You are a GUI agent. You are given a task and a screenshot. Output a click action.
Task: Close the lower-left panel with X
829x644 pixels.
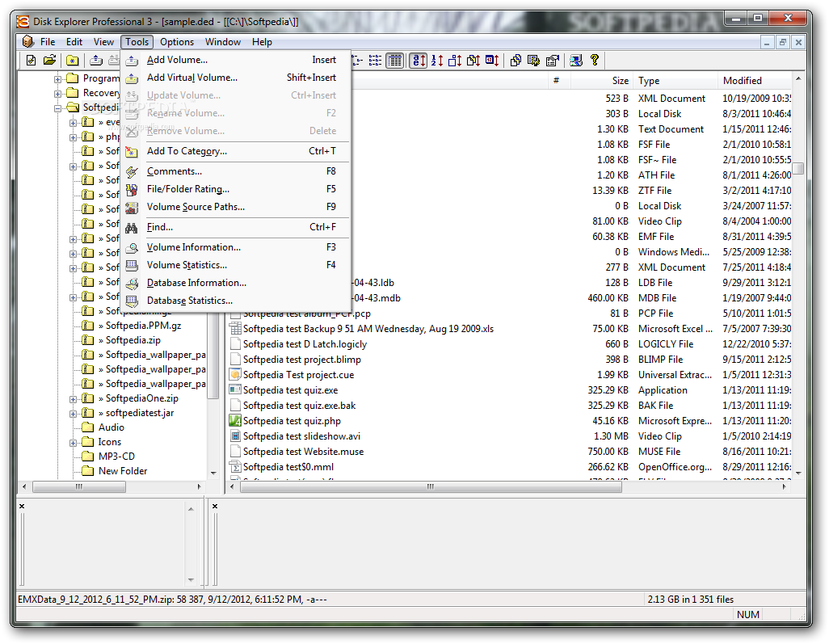click(22, 507)
